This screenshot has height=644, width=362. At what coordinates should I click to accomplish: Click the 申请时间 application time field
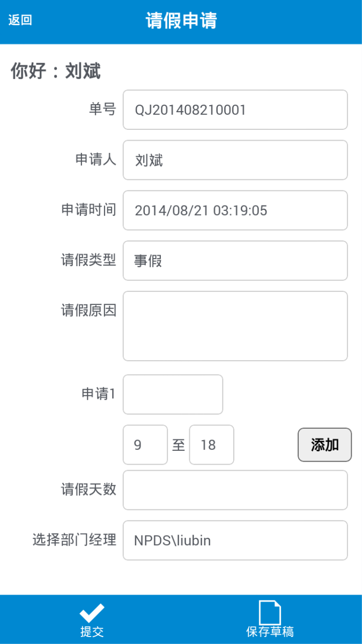[x=235, y=210]
